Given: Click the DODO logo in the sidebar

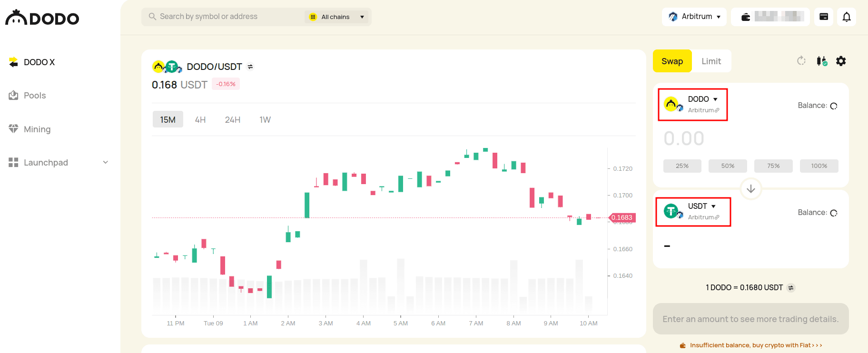Looking at the screenshot, I should pyautogui.click(x=42, y=18).
